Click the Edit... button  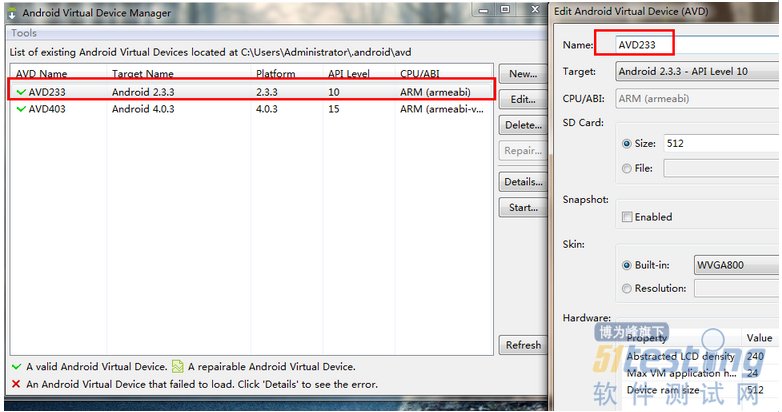pyautogui.click(x=523, y=99)
